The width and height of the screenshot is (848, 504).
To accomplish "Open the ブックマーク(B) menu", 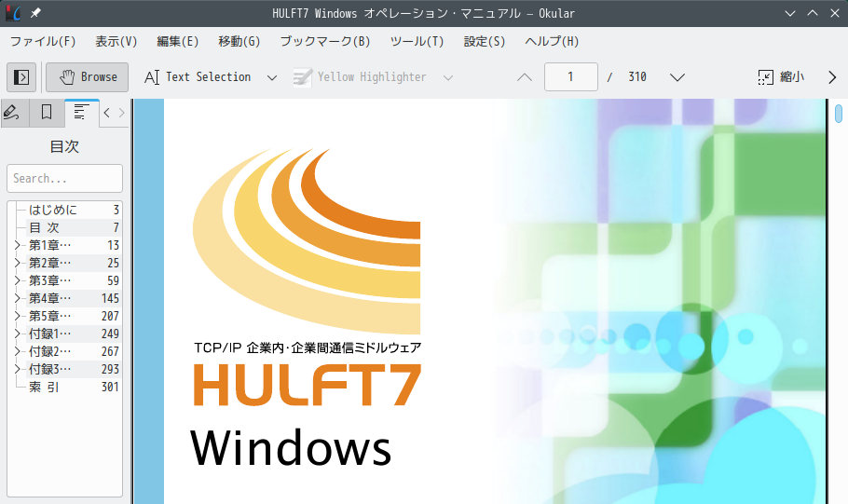I will tap(325, 42).
